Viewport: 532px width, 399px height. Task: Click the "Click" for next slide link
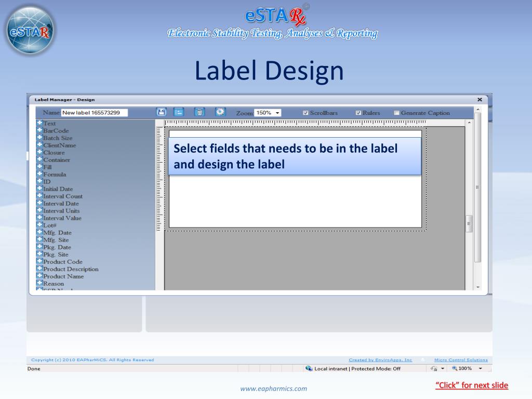[x=472, y=385]
